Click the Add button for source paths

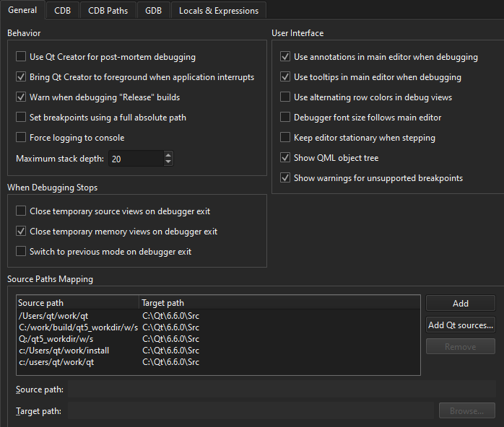click(460, 304)
